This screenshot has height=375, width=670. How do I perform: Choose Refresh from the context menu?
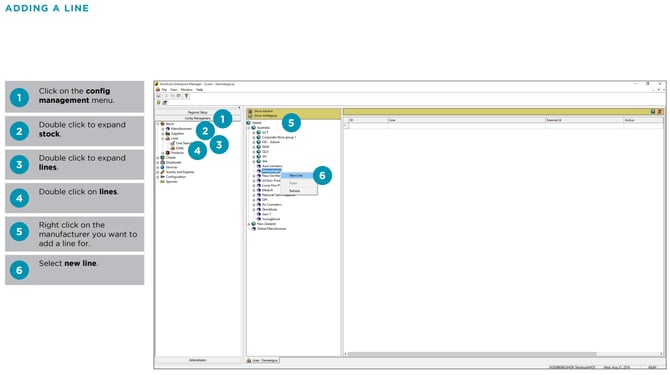[x=294, y=191]
